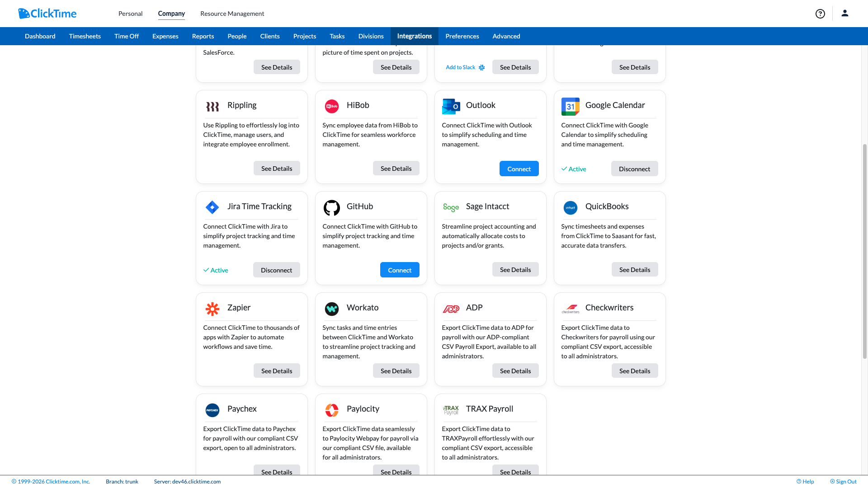
Task: Switch to the Personal section
Action: click(130, 14)
